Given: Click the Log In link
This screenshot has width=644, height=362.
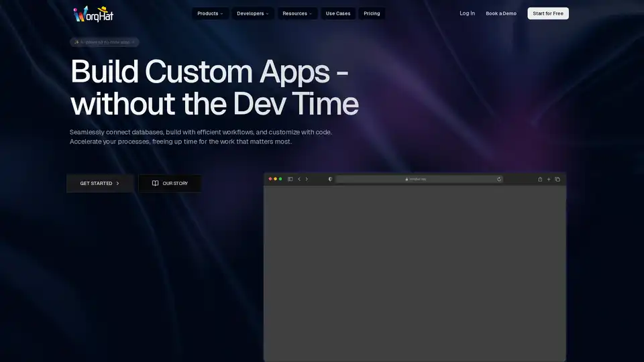Looking at the screenshot, I should 467,13.
